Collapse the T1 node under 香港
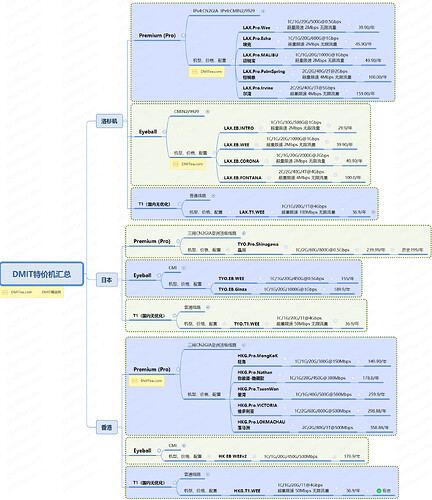 point(175,482)
